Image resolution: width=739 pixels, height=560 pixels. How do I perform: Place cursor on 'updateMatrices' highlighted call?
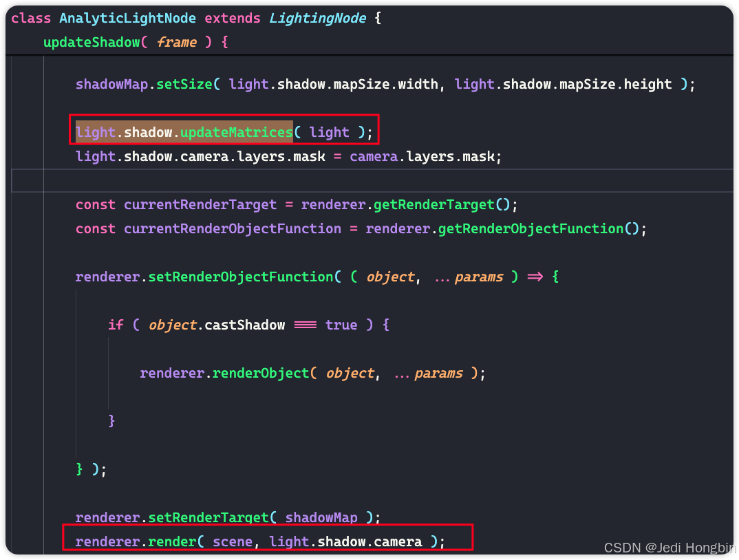point(237,133)
